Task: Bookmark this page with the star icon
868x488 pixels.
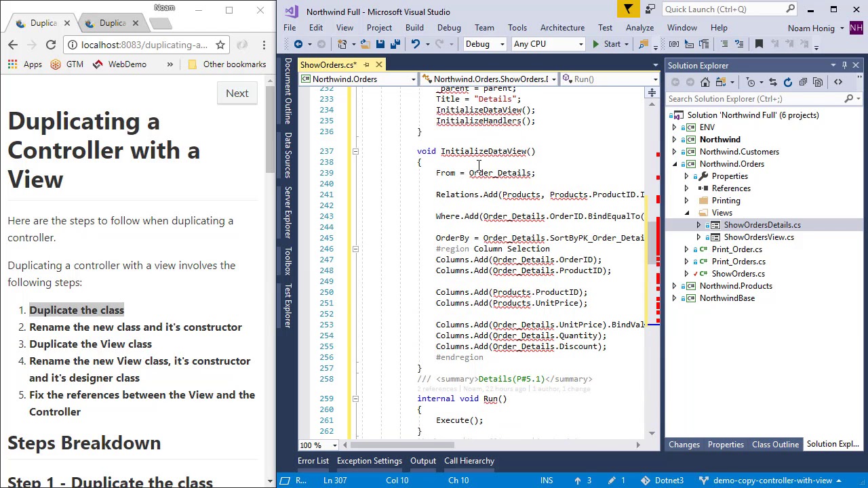Action: [220, 45]
